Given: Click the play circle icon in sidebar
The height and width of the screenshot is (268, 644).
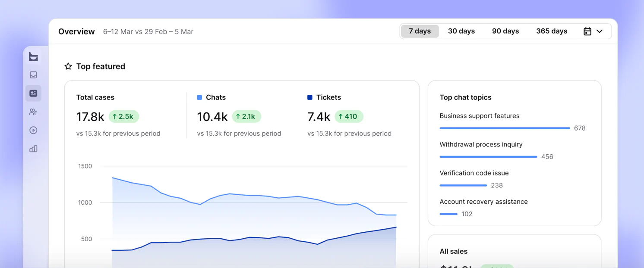Looking at the screenshot, I should tap(33, 131).
